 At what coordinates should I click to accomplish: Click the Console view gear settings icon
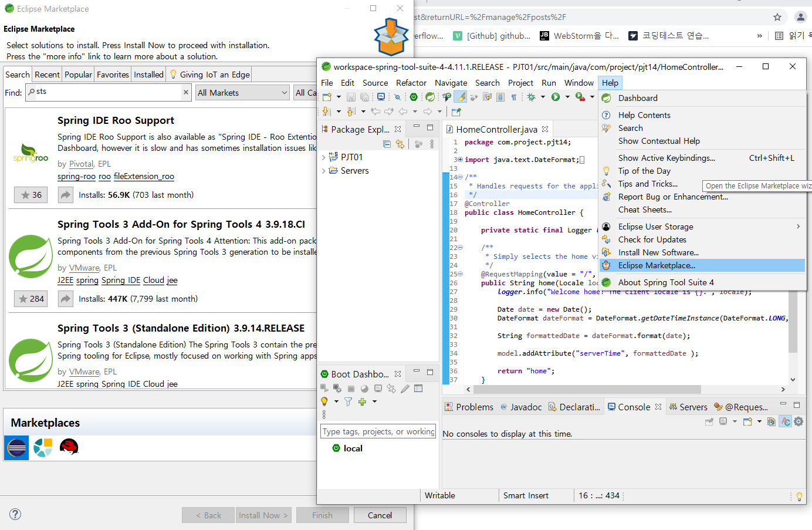[x=799, y=421]
